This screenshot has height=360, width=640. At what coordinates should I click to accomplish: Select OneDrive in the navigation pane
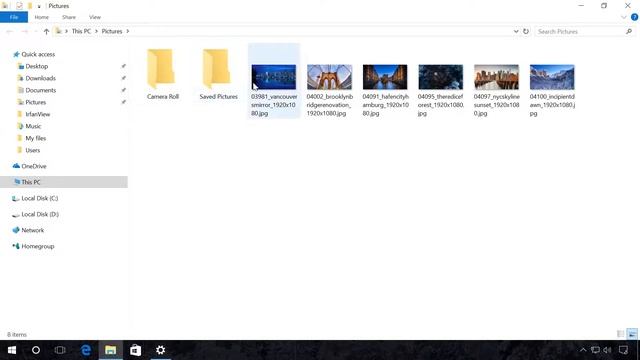tap(33, 166)
